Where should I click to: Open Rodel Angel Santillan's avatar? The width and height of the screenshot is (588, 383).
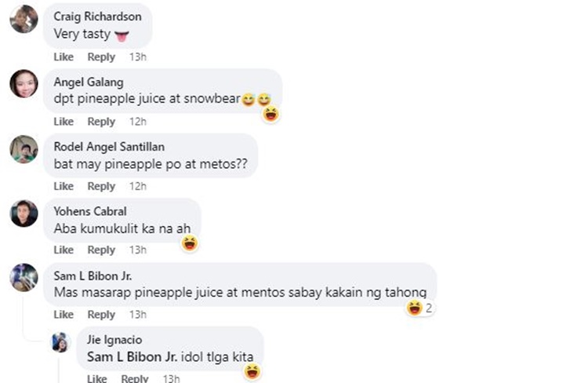(24, 148)
